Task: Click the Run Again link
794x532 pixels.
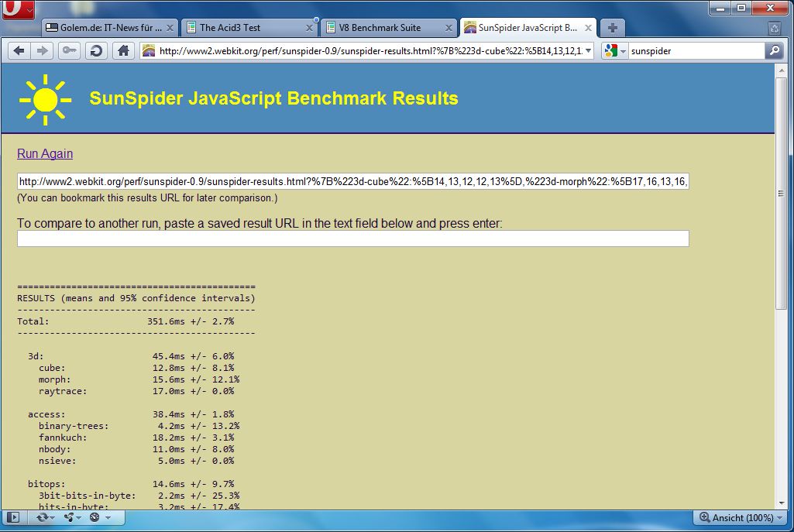Action: (x=44, y=153)
